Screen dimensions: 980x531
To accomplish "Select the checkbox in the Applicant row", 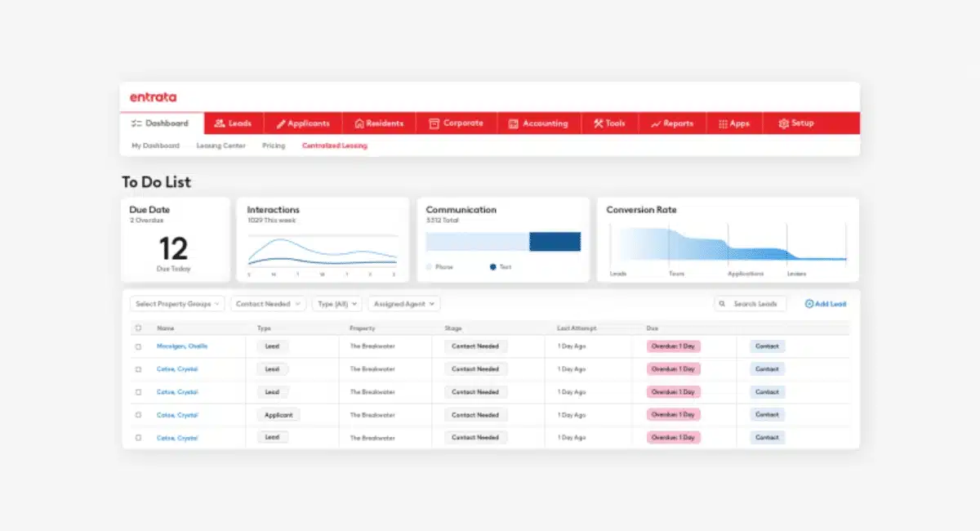I will pos(138,415).
